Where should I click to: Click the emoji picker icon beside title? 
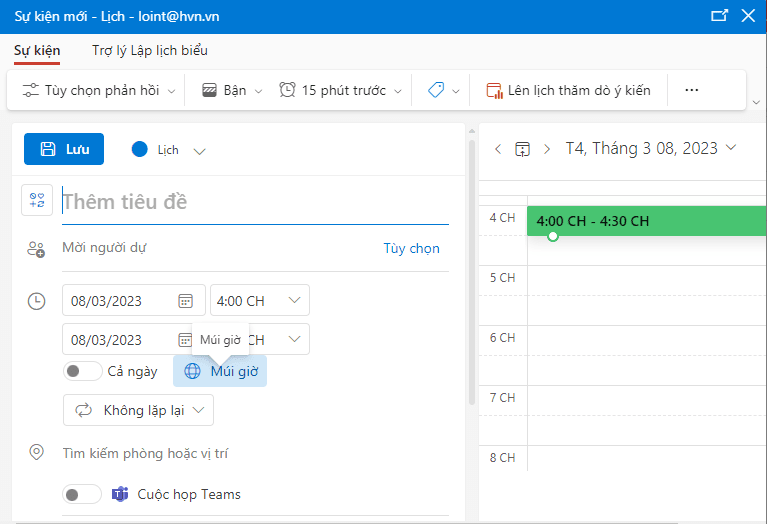tap(37, 200)
